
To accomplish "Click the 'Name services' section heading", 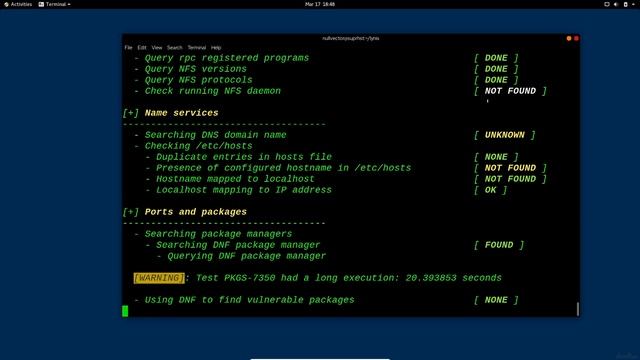I will (x=181, y=113).
